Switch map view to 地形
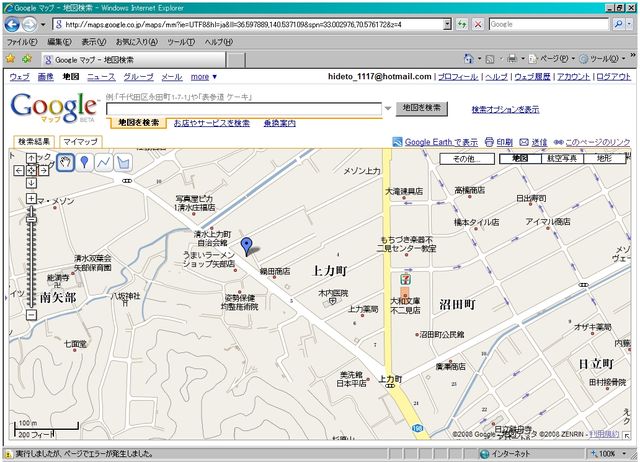The image size is (640, 462). tap(604, 158)
